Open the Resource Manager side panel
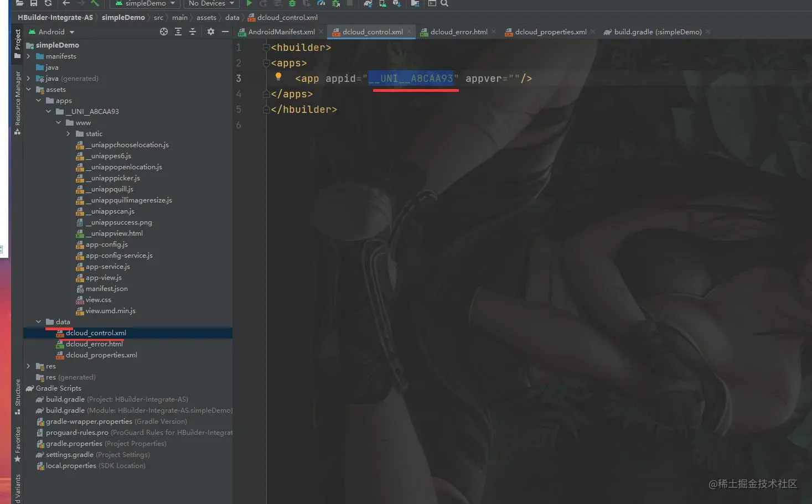Screen dimensions: 812x504 [17, 103]
